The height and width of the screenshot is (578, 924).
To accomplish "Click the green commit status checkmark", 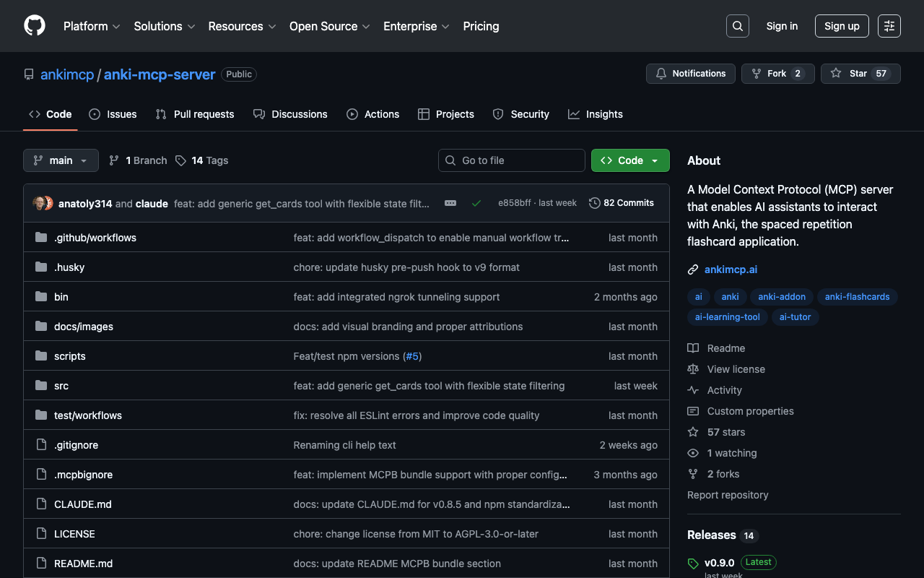I will [476, 203].
